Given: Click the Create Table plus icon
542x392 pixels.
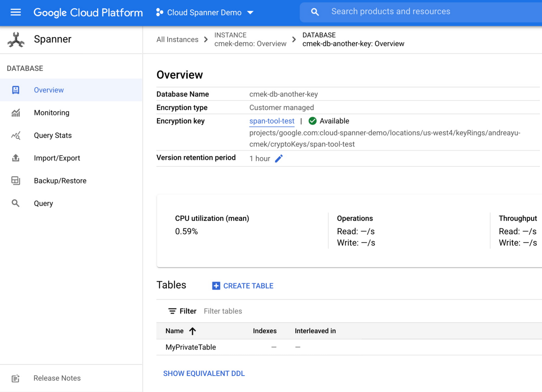Looking at the screenshot, I should (x=216, y=286).
